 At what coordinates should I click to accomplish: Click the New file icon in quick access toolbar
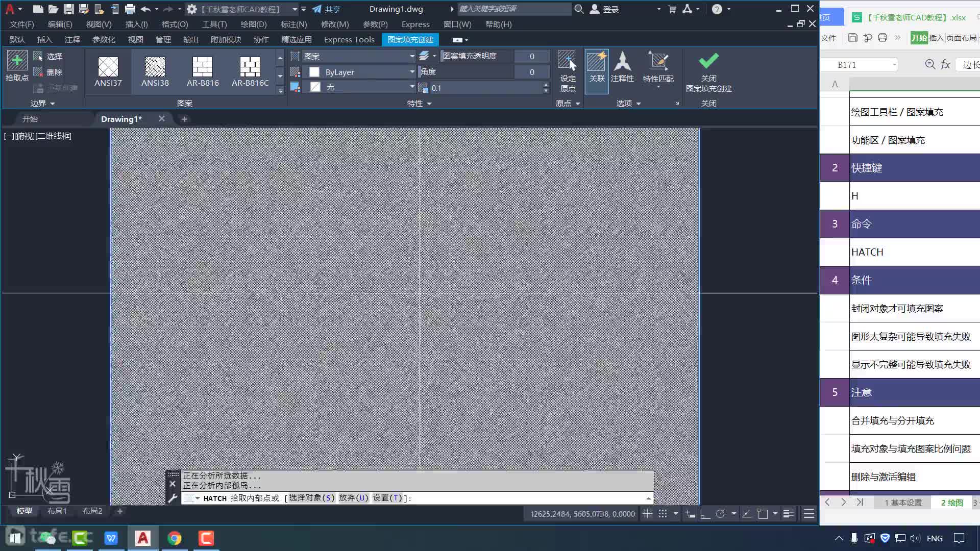click(x=38, y=9)
